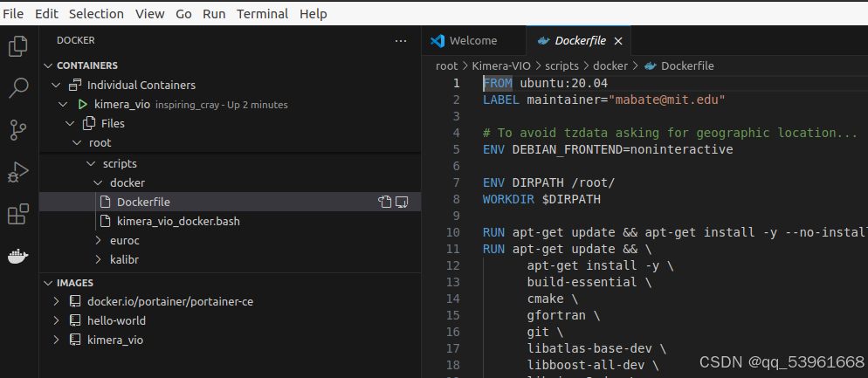Collapse the CONTAINERS section

click(48, 65)
